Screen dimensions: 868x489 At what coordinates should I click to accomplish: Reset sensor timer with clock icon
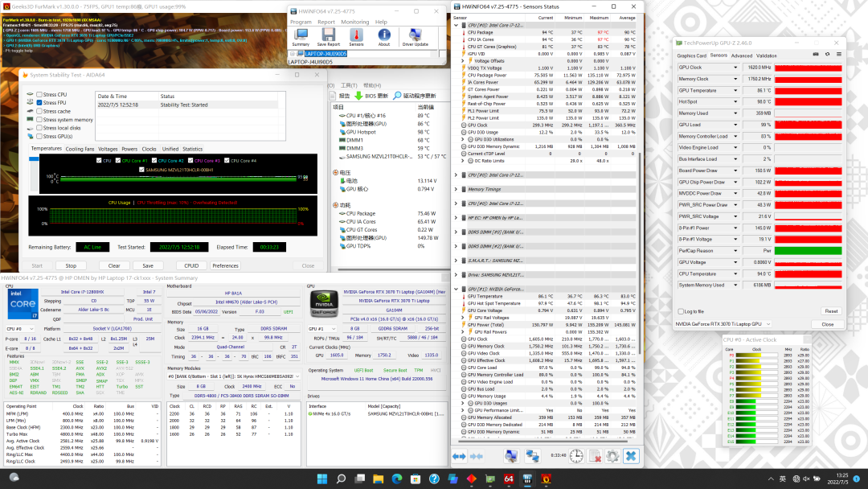click(x=576, y=456)
